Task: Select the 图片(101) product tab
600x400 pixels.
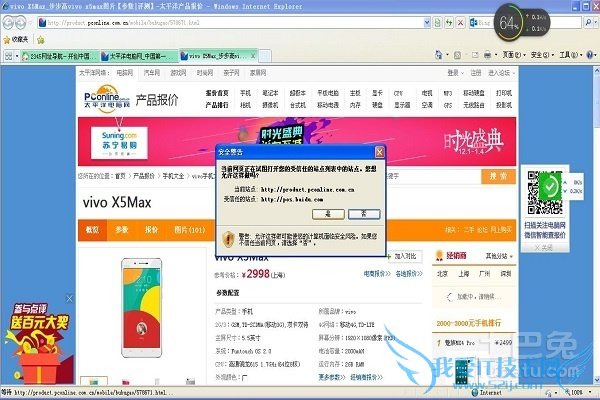Action: (x=189, y=230)
